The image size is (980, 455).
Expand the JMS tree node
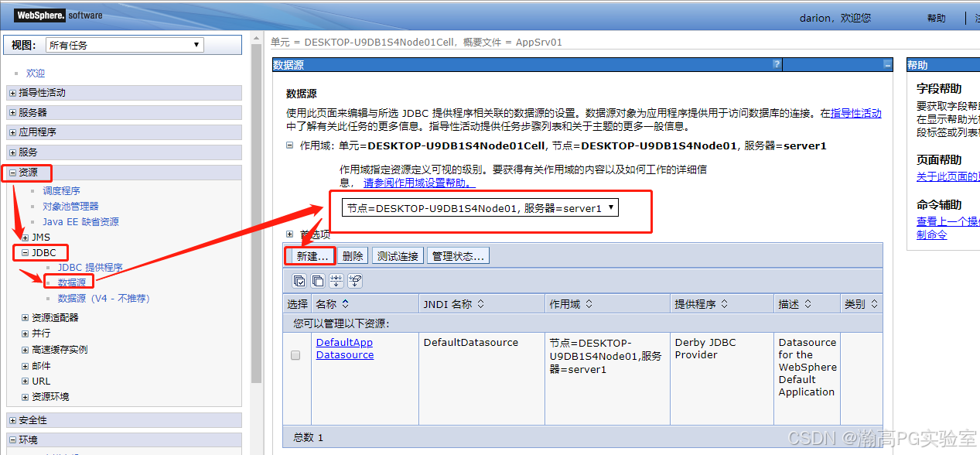pos(26,237)
